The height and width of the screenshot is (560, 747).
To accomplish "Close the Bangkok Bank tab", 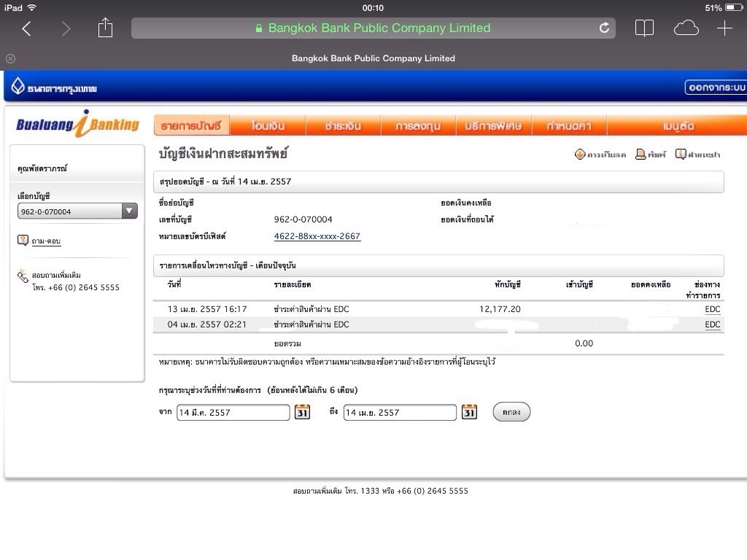I will [10, 58].
